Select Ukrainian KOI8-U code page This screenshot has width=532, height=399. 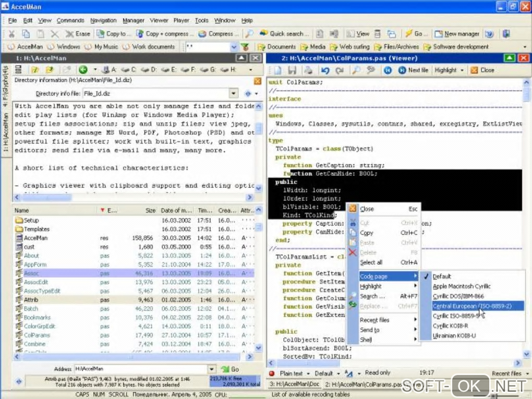[x=473, y=335]
